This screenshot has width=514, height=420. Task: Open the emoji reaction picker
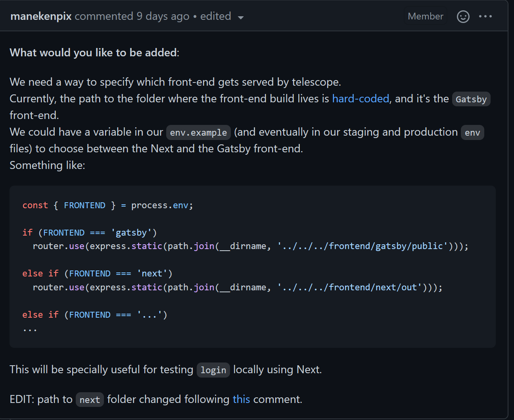click(463, 16)
